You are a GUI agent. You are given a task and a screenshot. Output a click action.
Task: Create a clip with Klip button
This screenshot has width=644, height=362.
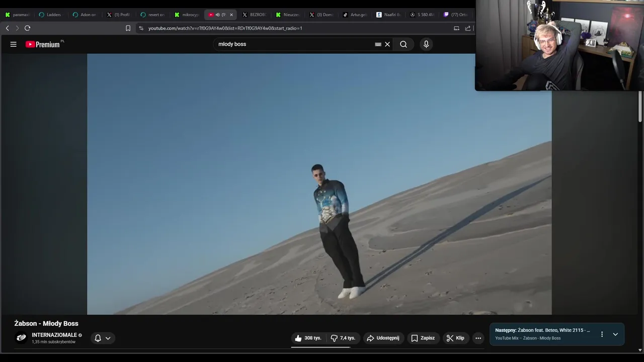pos(455,338)
